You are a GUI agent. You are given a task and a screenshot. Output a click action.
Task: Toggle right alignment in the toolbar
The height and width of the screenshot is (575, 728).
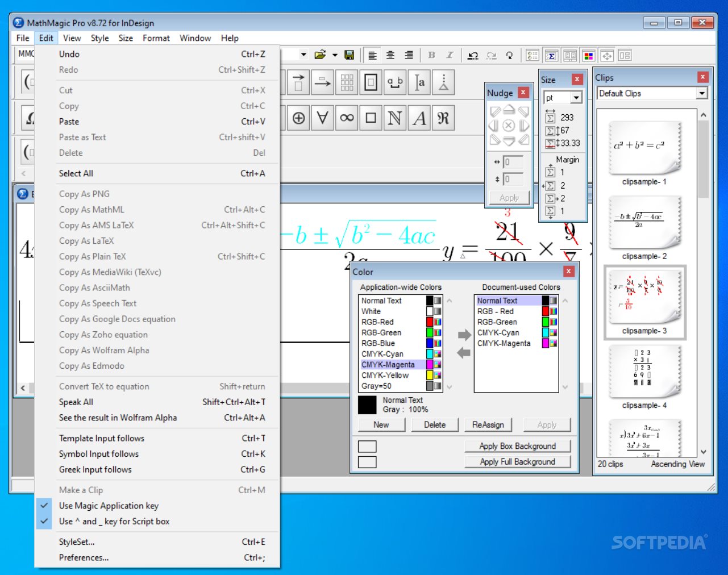point(409,55)
